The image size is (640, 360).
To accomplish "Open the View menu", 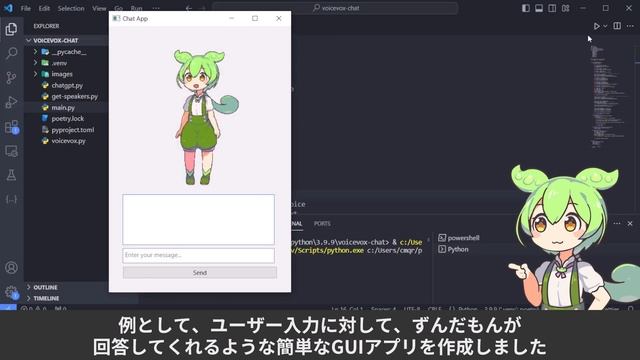I will tap(99, 8).
